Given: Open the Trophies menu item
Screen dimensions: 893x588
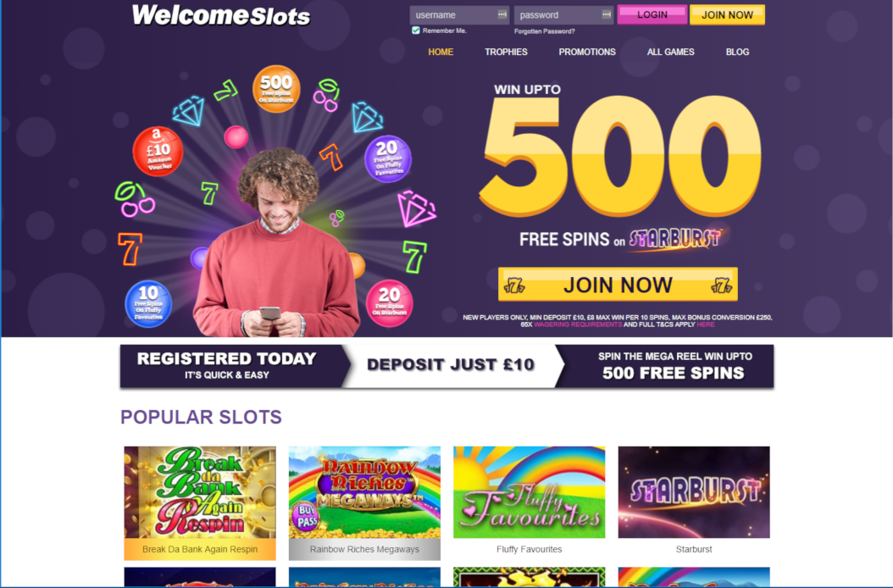Looking at the screenshot, I should 506,52.
